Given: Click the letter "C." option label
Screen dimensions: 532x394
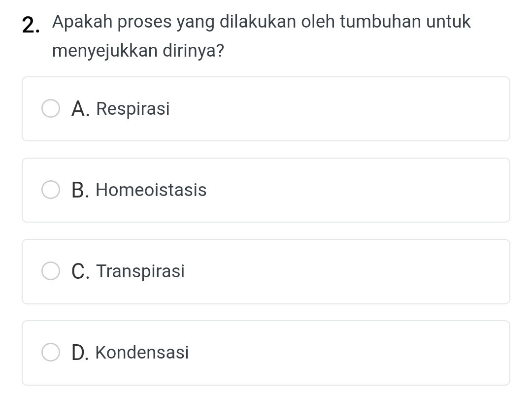Looking at the screenshot, I should 80,271.
